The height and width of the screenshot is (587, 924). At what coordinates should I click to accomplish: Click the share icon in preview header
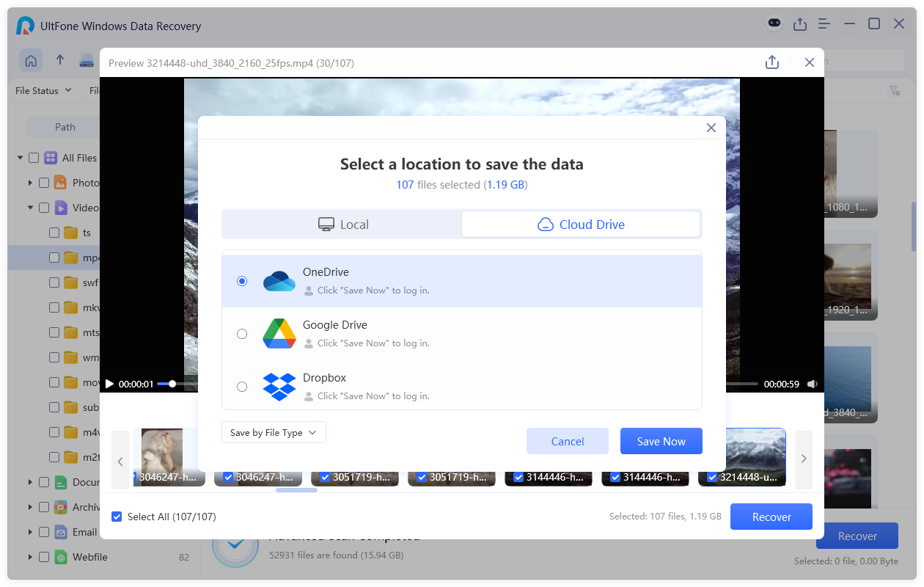point(771,63)
